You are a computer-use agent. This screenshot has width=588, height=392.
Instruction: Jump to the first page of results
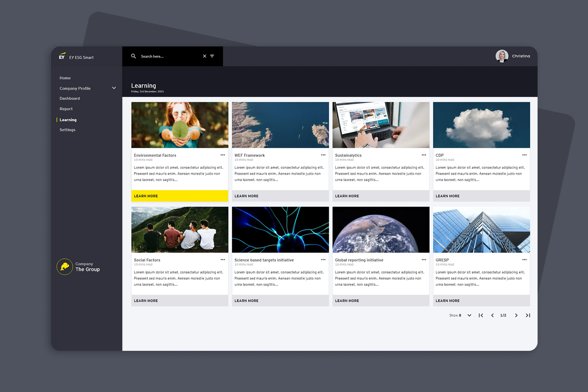coord(481,315)
